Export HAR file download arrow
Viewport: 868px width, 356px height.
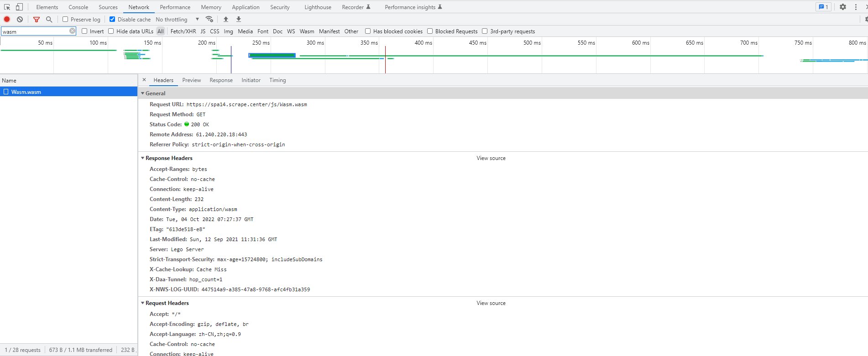239,19
